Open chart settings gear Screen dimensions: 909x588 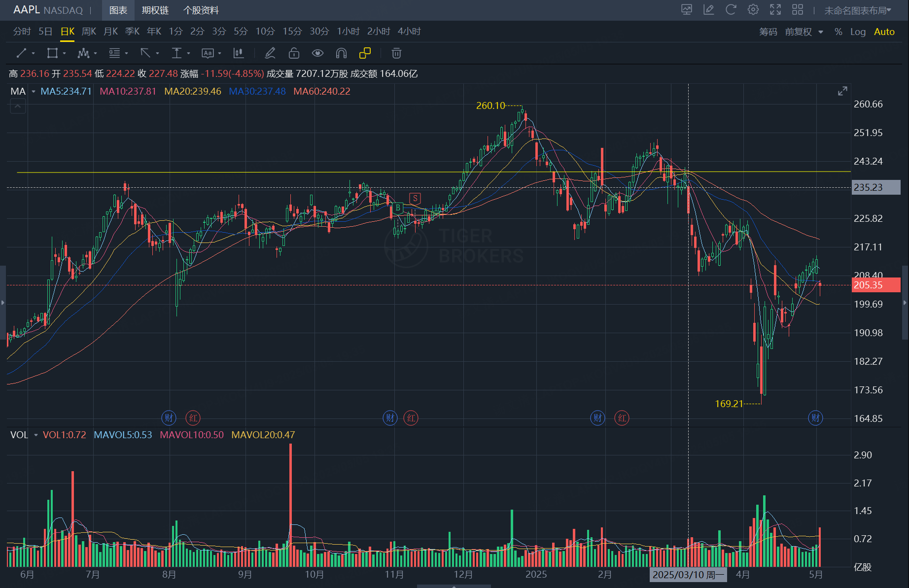(753, 10)
